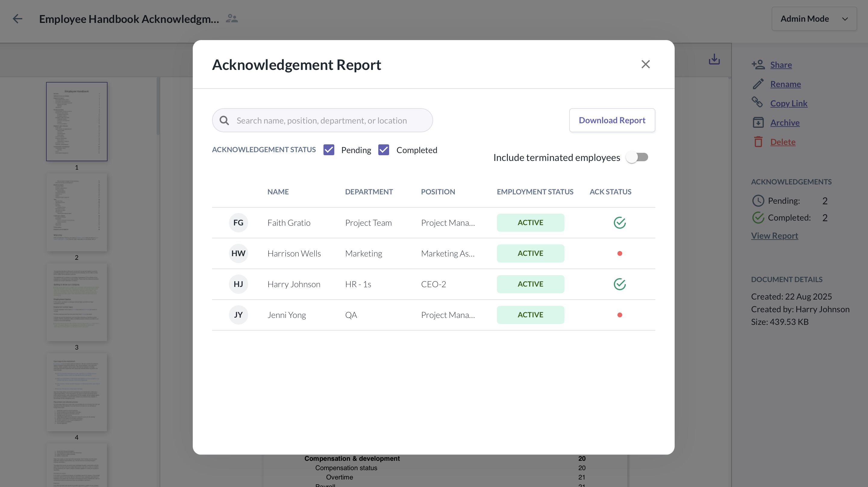
Task: Click the Name column header
Action: [278, 192]
